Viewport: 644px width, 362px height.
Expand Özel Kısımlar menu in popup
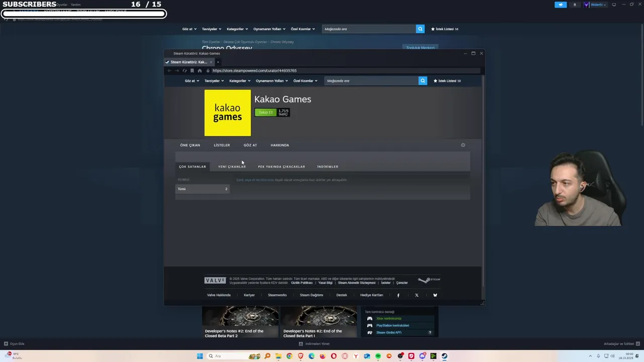click(305, 80)
